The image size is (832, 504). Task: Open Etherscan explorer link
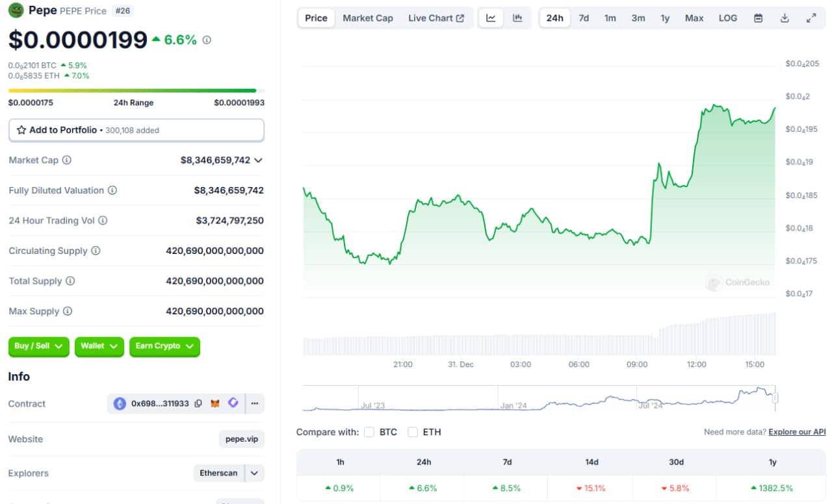point(218,473)
